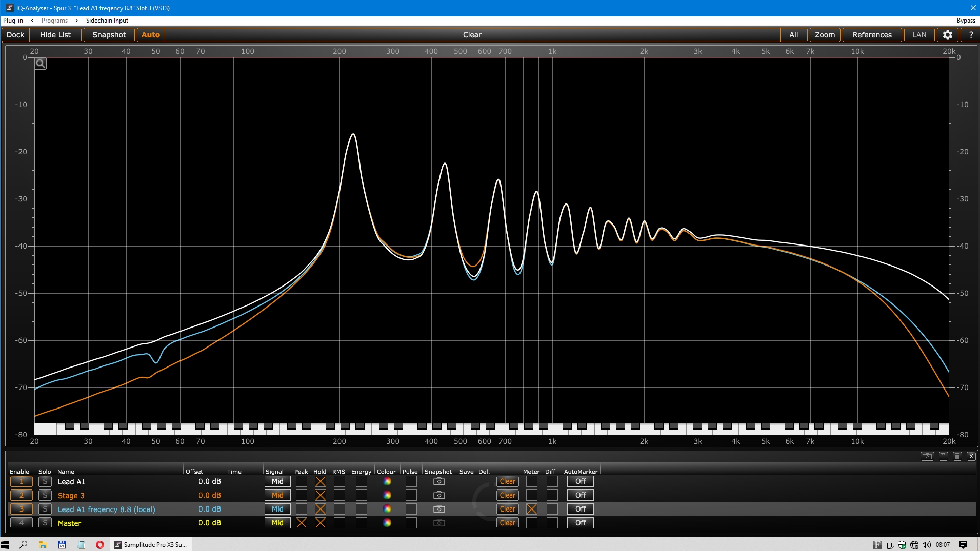Enable Energy for Lead A1
This screenshot has width=980, height=551.
point(362,481)
